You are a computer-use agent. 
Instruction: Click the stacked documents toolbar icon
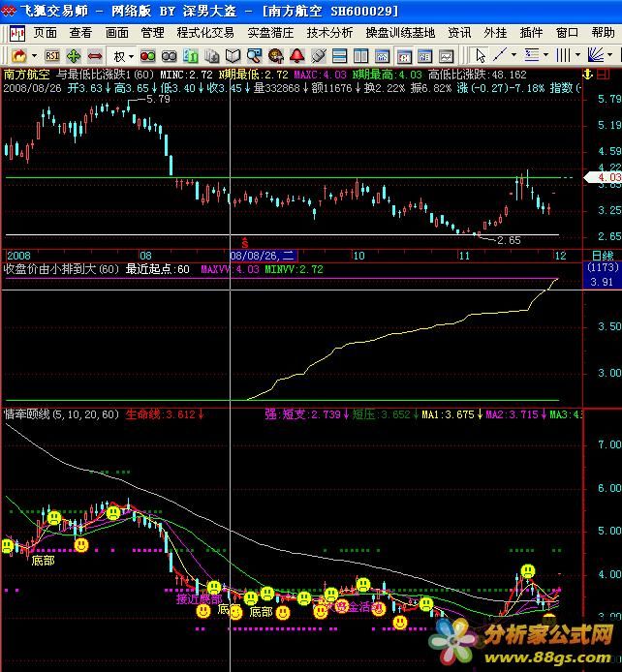tap(212, 56)
